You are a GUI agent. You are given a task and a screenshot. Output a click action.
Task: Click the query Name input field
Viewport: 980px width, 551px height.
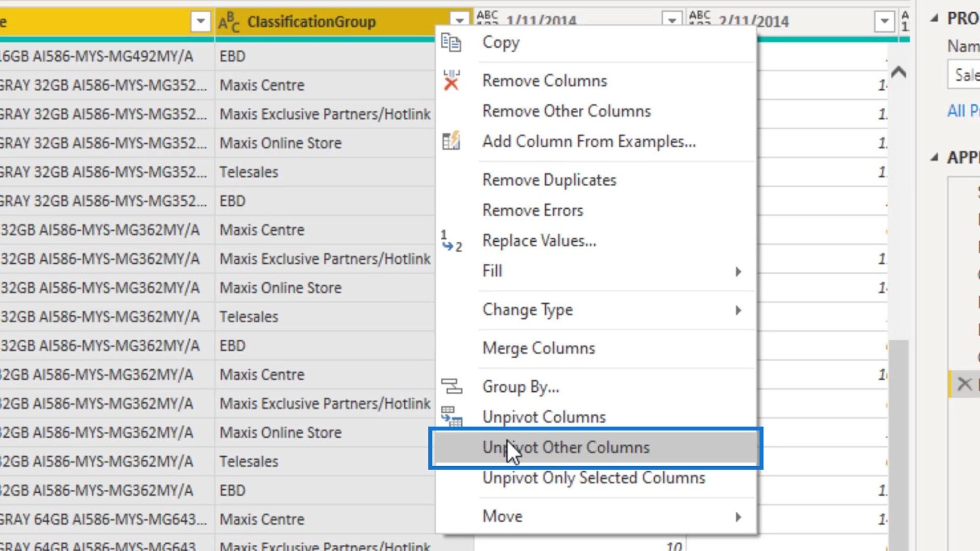[963, 75]
